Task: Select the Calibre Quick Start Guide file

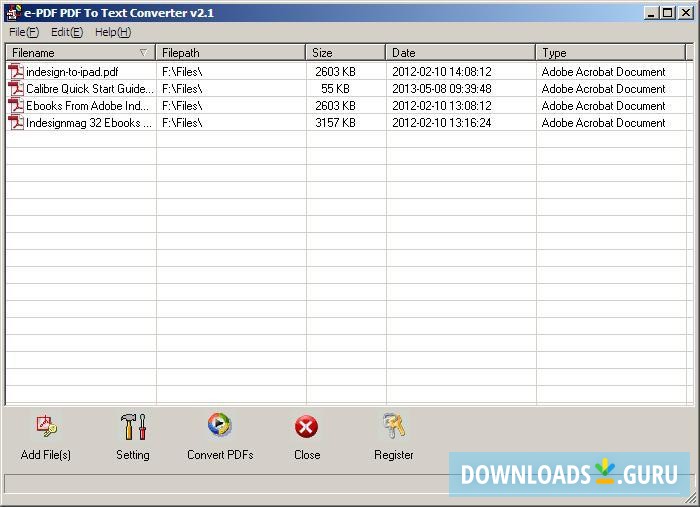Action: (x=89, y=89)
